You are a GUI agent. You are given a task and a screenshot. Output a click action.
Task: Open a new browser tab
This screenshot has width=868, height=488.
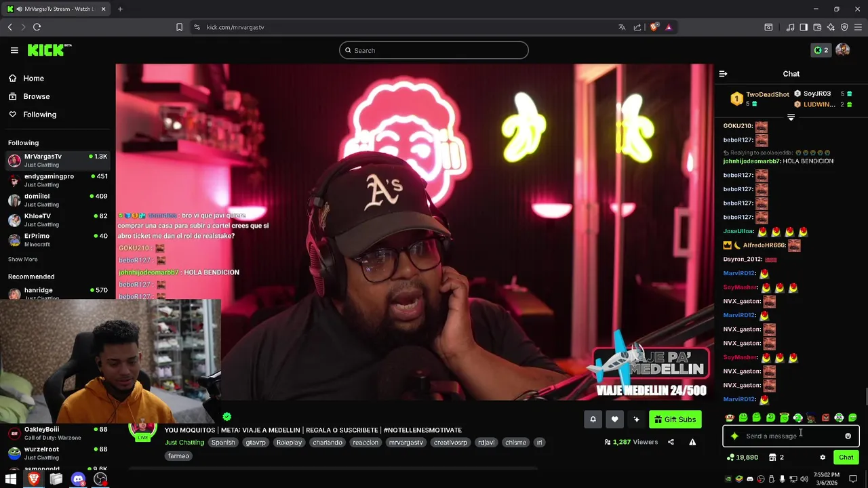pyautogui.click(x=120, y=9)
